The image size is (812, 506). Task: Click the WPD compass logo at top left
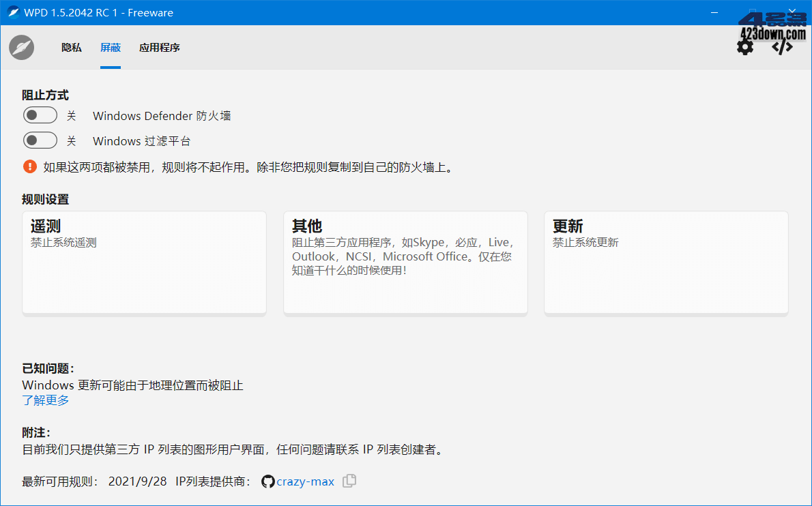tap(20, 47)
